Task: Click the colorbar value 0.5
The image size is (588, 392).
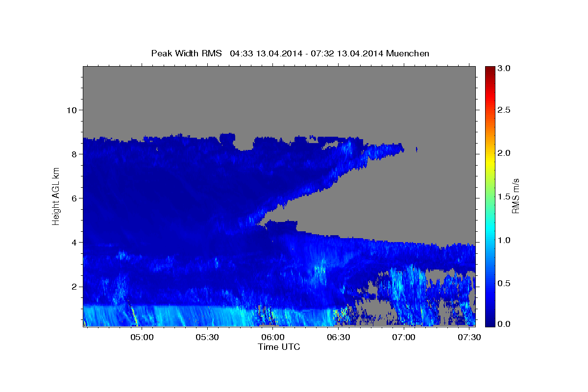Action: pyautogui.click(x=504, y=284)
